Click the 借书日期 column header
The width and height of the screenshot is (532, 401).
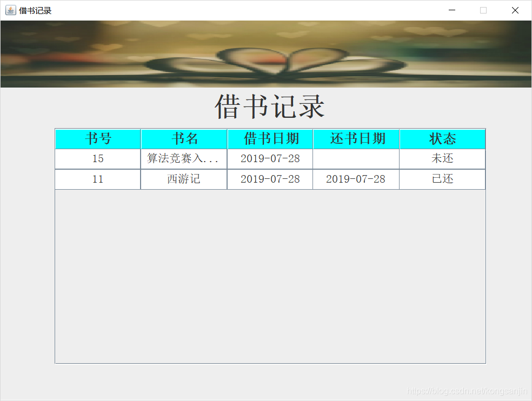(x=270, y=139)
